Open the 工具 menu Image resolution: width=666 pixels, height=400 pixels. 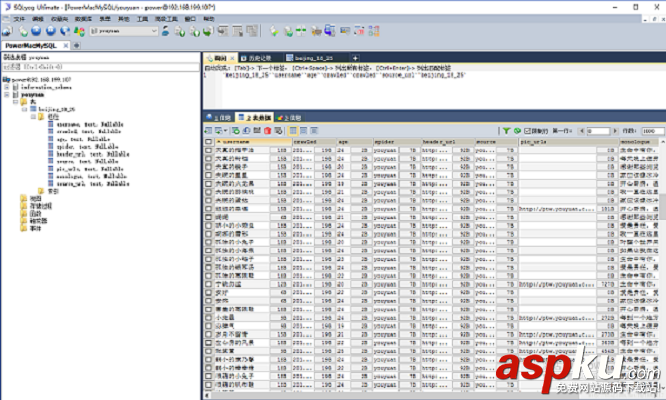pyautogui.click(x=142, y=19)
